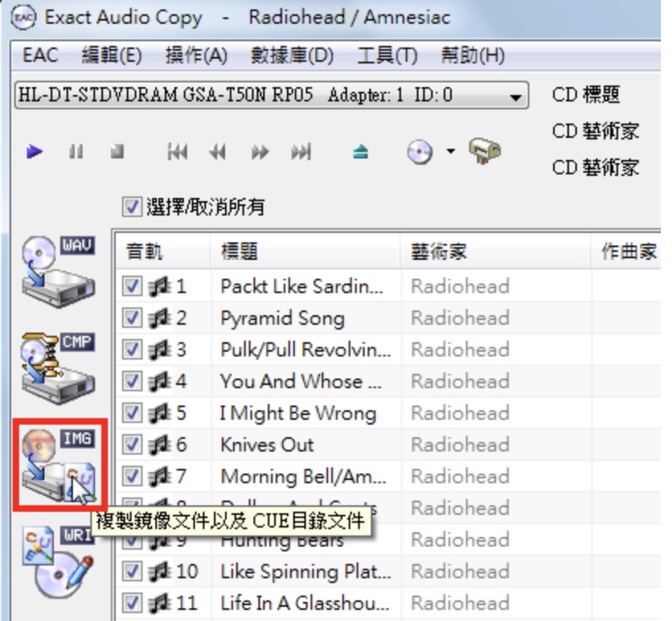The height and width of the screenshot is (621, 672).
Task: Sort by the 作曲家 column header
Action: tap(627, 251)
